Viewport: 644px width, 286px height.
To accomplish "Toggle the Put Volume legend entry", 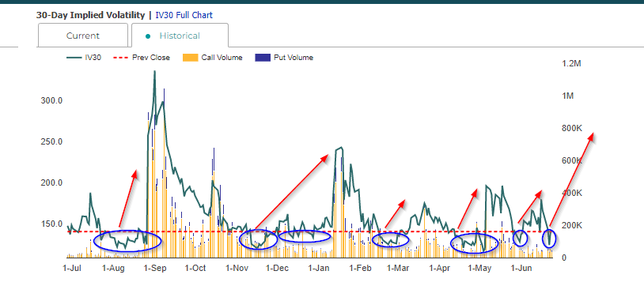I will pos(284,58).
